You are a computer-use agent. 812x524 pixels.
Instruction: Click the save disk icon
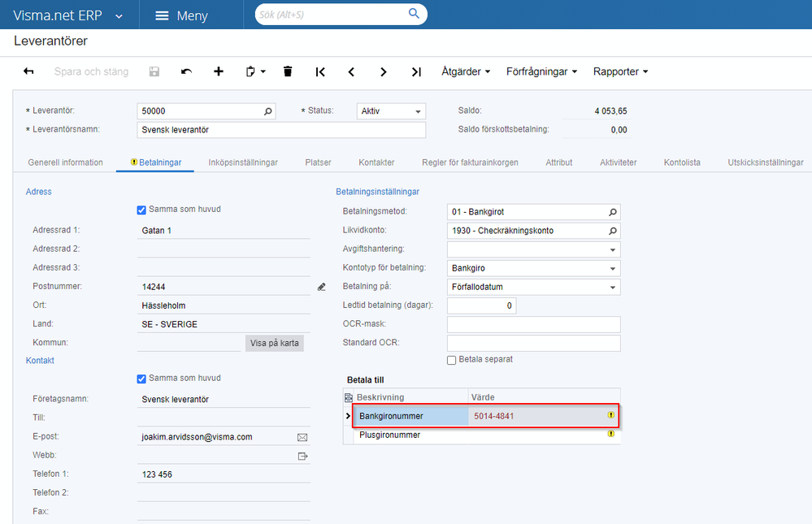coord(154,71)
